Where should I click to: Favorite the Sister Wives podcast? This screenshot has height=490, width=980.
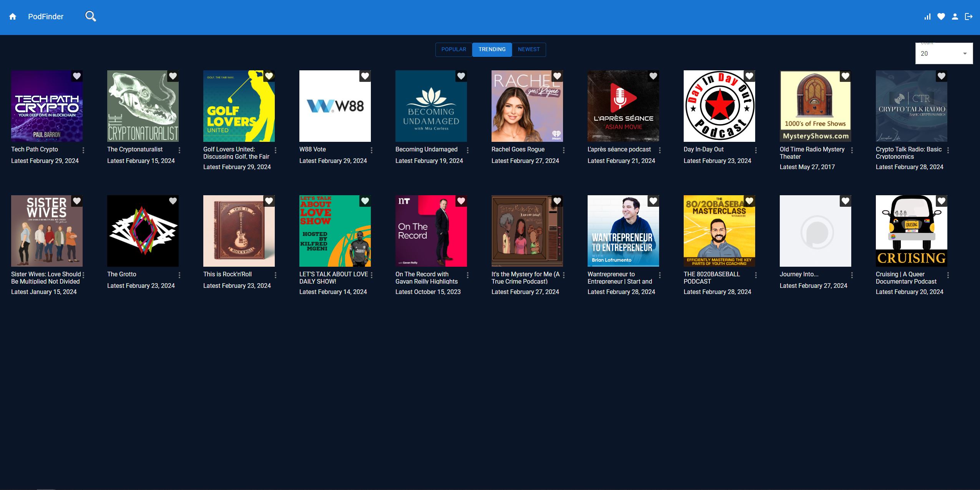pos(77,201)
